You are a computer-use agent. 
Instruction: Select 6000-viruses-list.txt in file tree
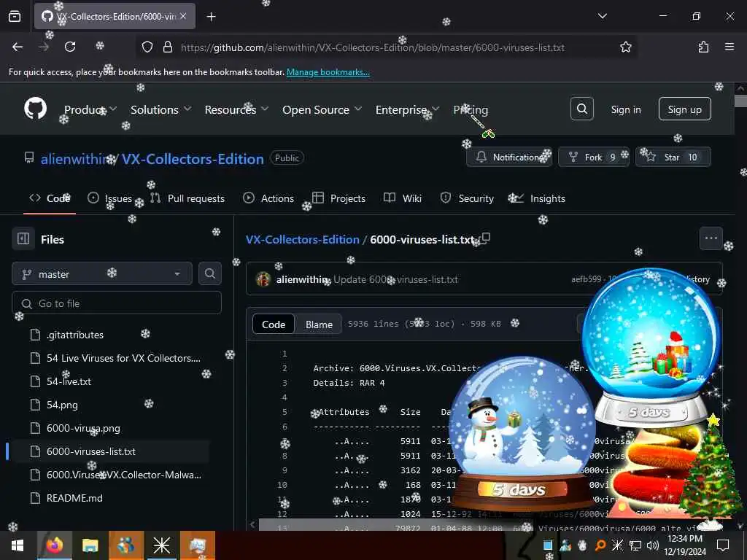click(91, 451)
